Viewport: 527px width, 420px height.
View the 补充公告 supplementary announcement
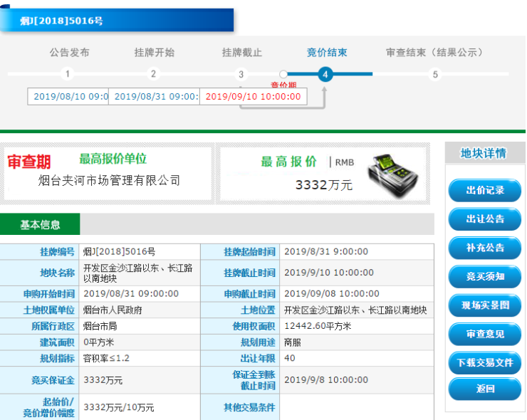484,247
